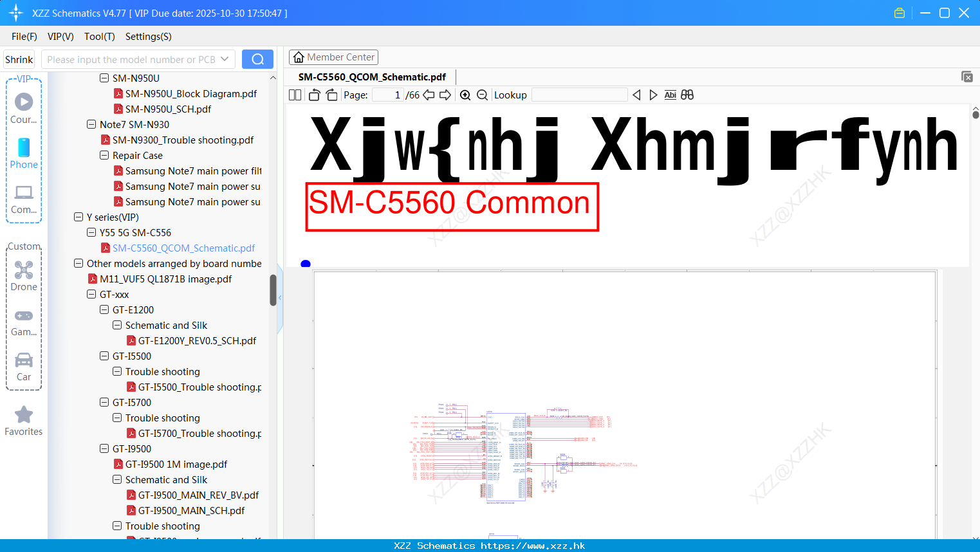Collapse the Y55 5G SM-C556 node

point(91,232)
